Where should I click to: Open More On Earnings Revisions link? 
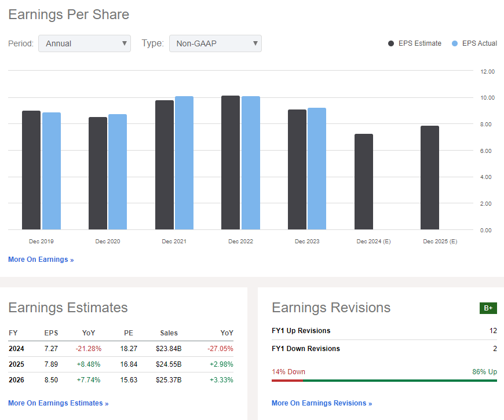click(322, 403)
